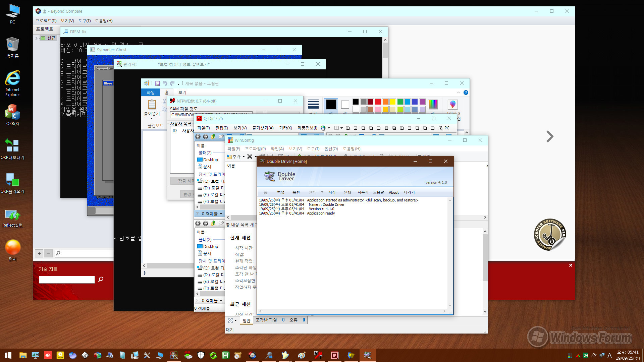This screenshot has width=644, height=362.
Task: Click the Redo arrow in Paint's title bar
Action: pyautogui.click(x=172, y=83)
